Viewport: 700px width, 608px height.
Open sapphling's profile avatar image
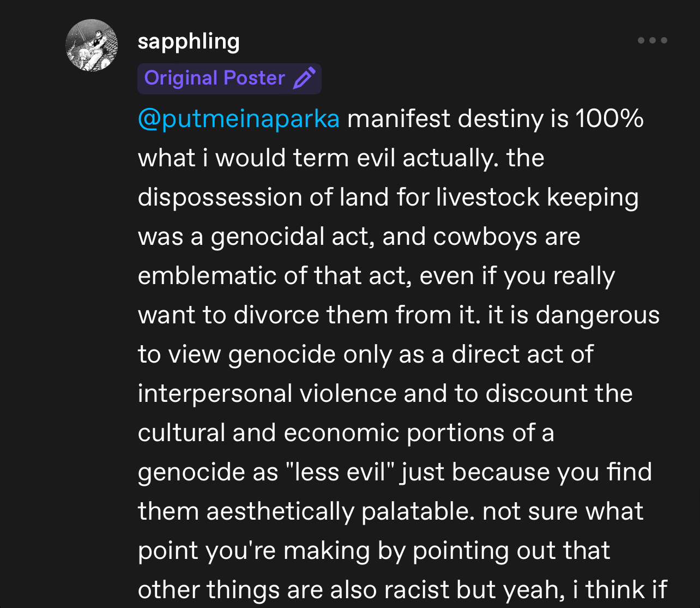pyautogui.click(x=92, y=45)
